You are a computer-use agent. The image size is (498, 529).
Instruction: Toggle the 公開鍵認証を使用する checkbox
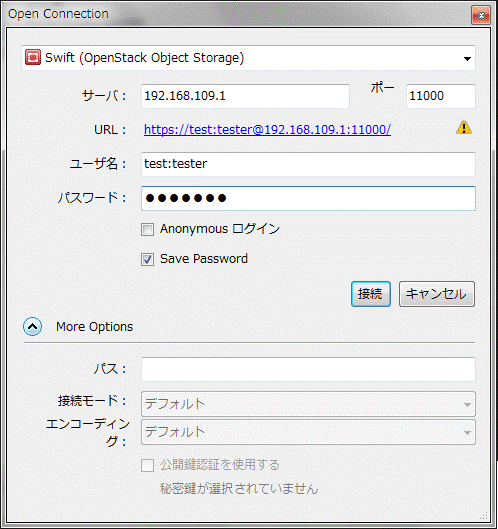click(147, 465)
